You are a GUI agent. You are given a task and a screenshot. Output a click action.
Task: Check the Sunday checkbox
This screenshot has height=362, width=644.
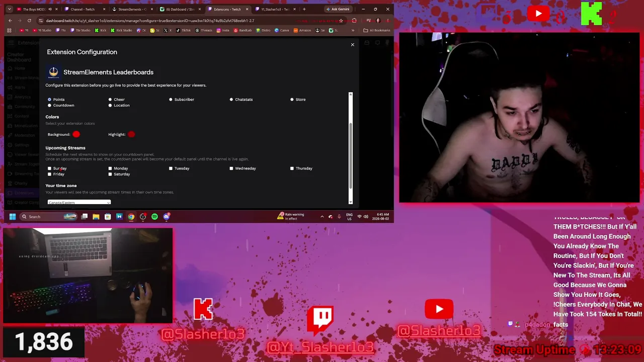click(x=49, y=168)
